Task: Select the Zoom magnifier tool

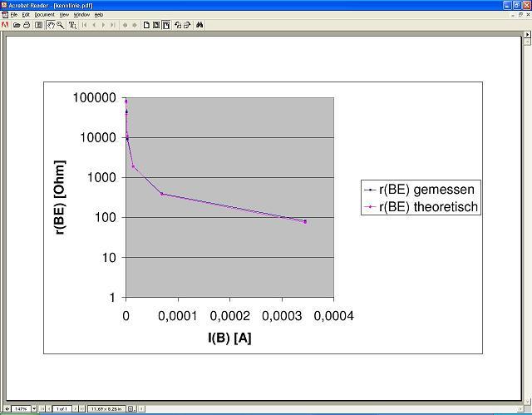Action: click(61, 25)
